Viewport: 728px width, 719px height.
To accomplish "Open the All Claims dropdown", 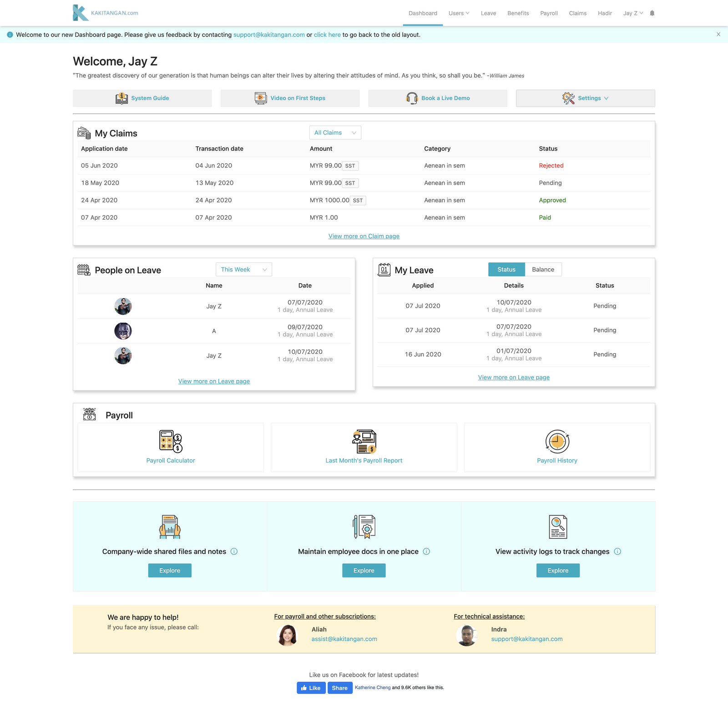I will pyautogui.click(x=335, y=132).
